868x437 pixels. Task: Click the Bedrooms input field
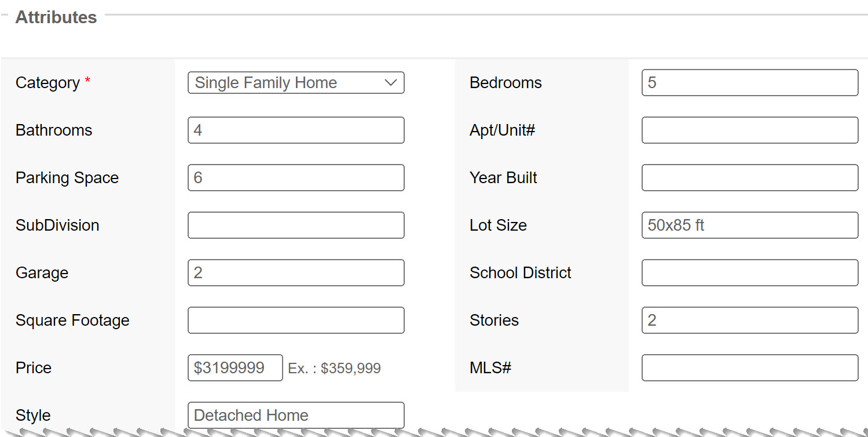click(x=749, y=83)
